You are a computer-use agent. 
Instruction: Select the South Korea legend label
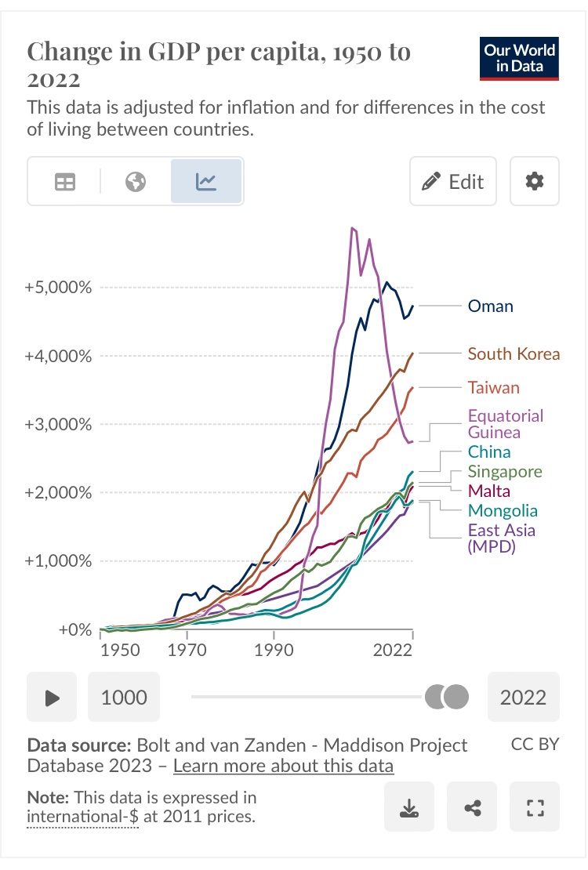pos(514,353)
